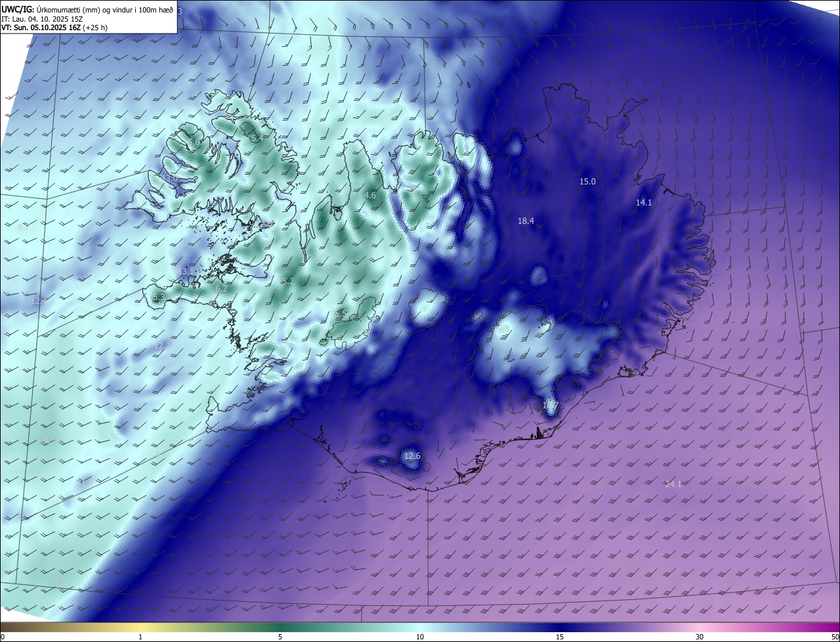Image resolution: width=840 pixels, height=642 pixels.
Task: Click the colorbar tick label 10
Action: pos(420,637)
